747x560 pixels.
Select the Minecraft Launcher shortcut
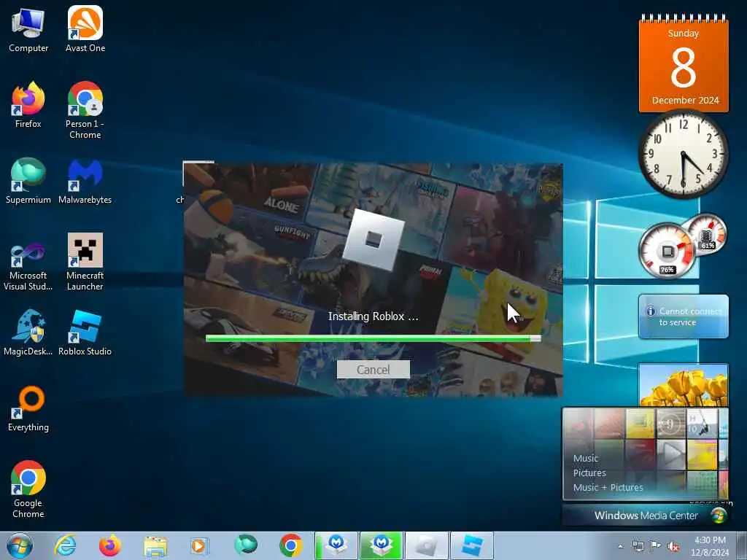point(85,262)
